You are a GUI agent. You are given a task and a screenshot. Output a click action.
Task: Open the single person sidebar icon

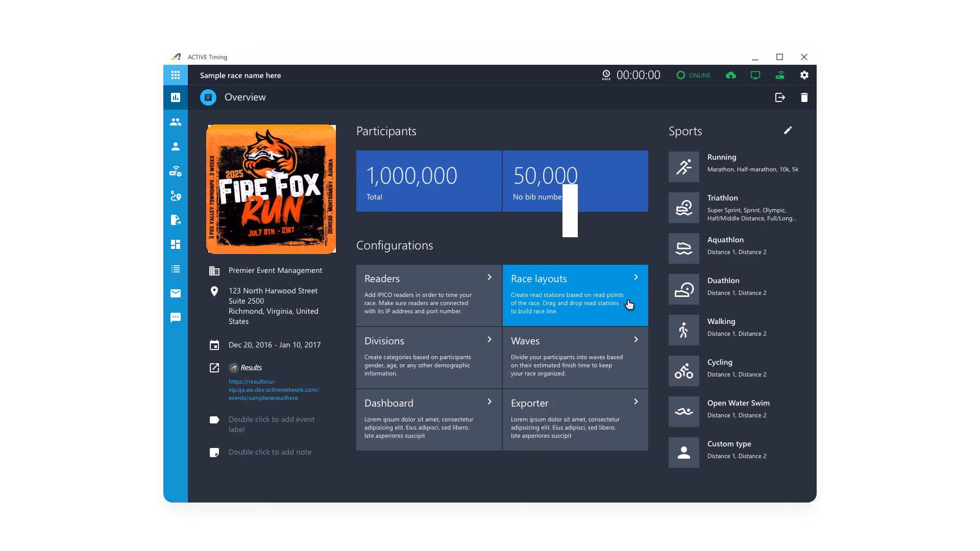176,146
